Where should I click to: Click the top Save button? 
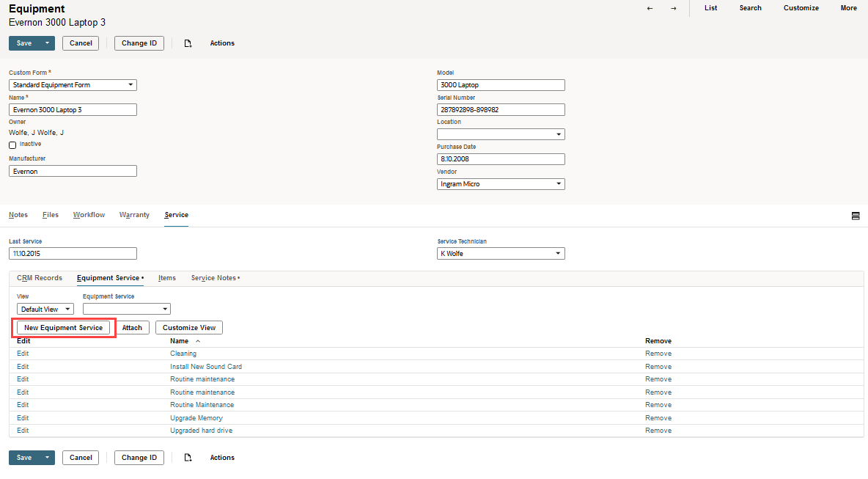pos(24,43)
